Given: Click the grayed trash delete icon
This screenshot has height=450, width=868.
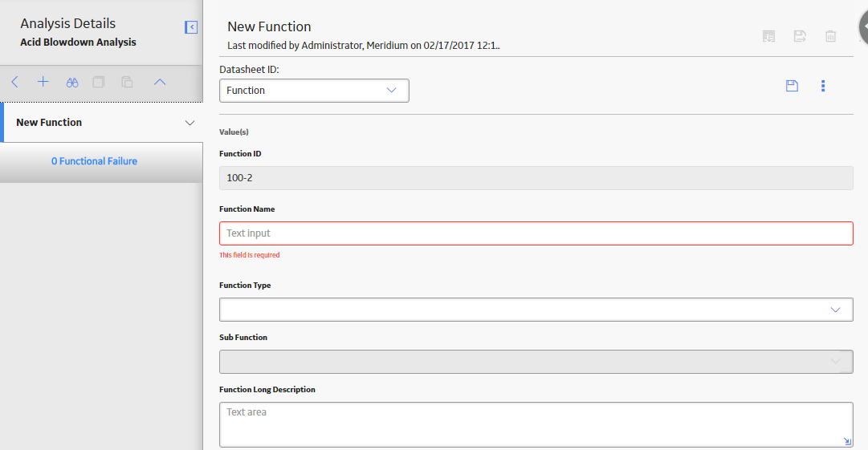Looking at the screenshot, I should pos(830,36).
